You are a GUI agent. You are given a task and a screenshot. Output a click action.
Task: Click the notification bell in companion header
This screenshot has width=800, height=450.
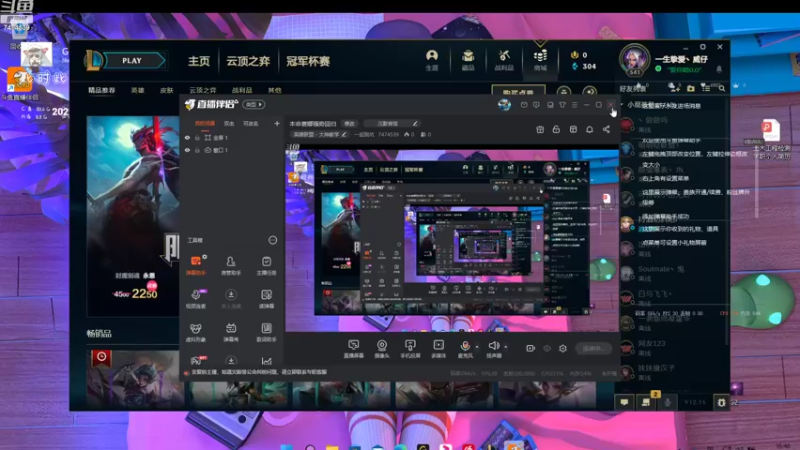(x=589, y=130)
